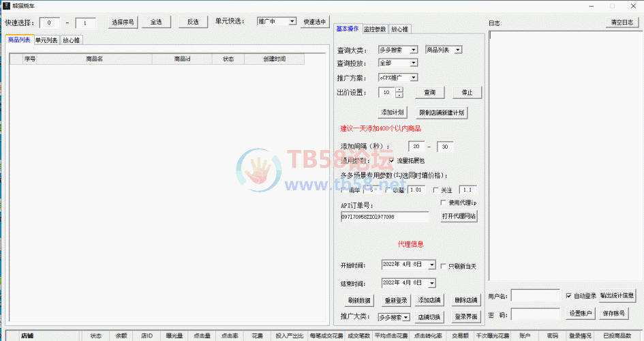The image size is (644, 341).
Task: Open the 开始时间 date picker
Action: click(x=431, y=265)
